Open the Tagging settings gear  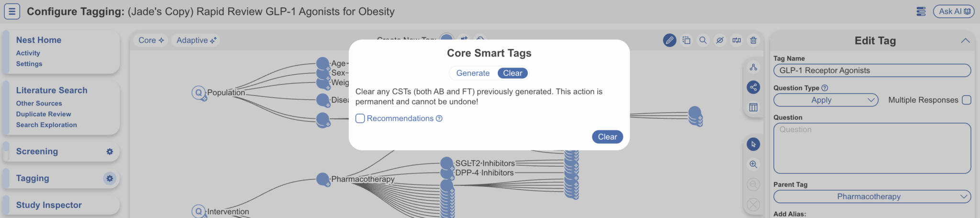(x=110, y=178)
